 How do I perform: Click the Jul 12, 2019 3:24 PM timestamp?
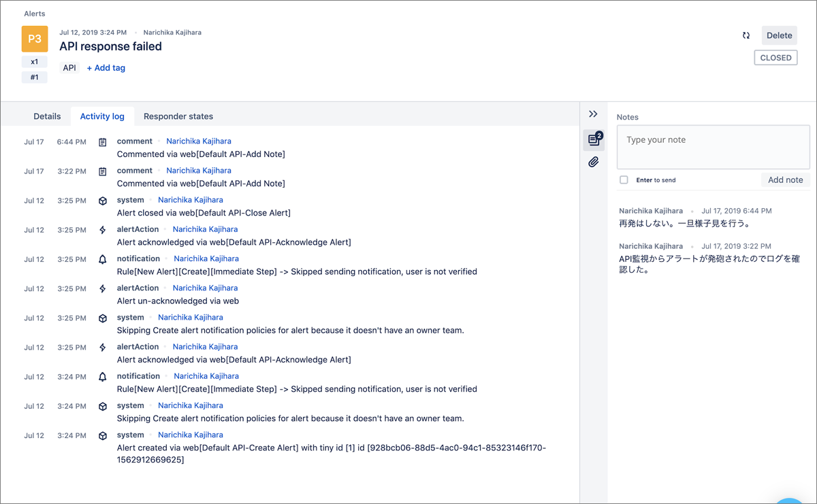pos(93,33)
